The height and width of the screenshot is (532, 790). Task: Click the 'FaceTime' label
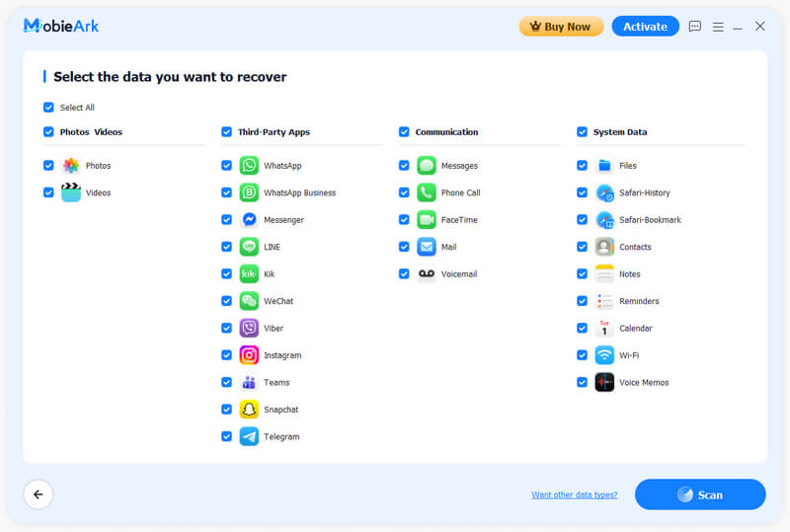[459, 220]
